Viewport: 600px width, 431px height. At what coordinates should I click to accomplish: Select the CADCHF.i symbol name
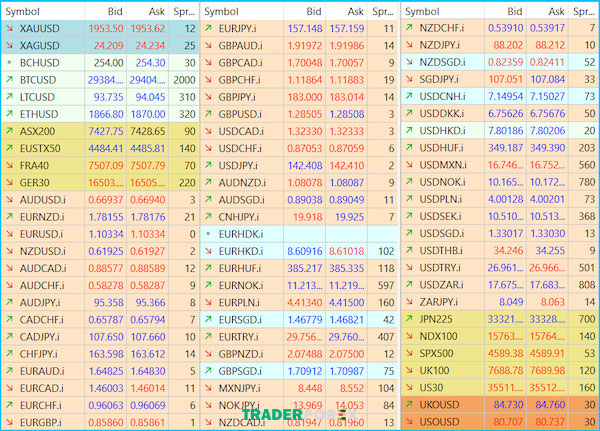pyautogui.click(x=42, y=320)
